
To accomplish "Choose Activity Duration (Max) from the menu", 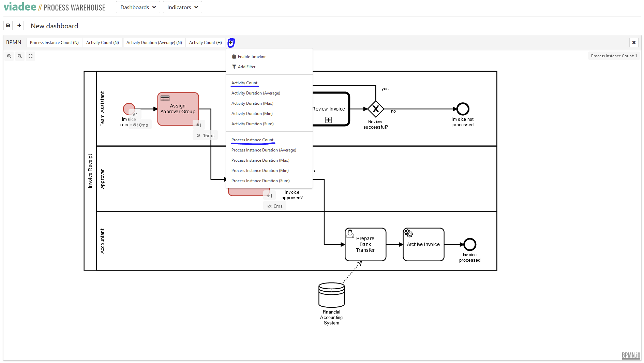I will [x=252, y=103].
